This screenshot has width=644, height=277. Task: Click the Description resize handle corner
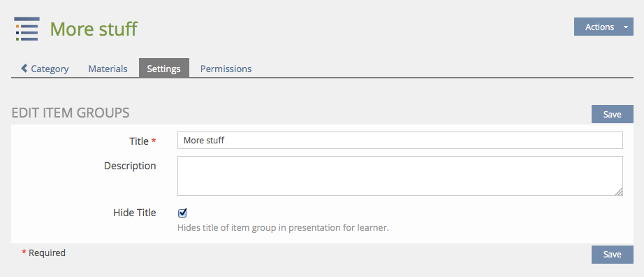click(x=619, y=192)
